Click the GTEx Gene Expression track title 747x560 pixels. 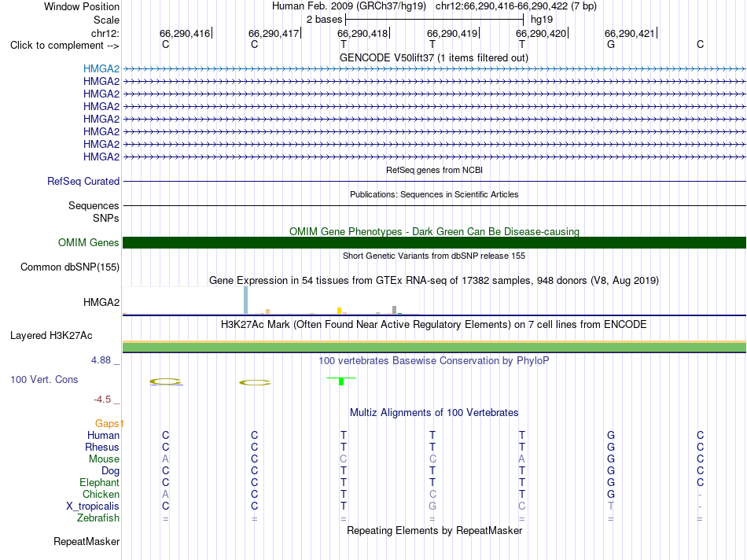pyautogui.click(x=434, y=280)
